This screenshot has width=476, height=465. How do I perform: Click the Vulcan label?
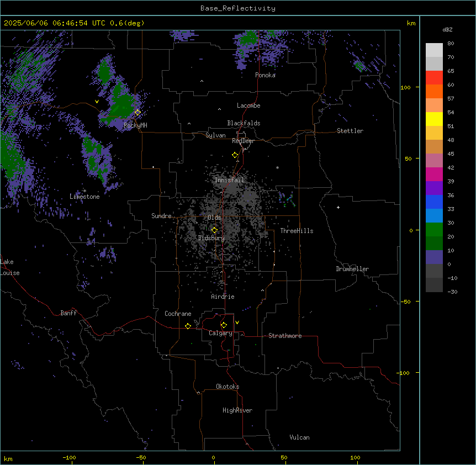pos(299,437)
